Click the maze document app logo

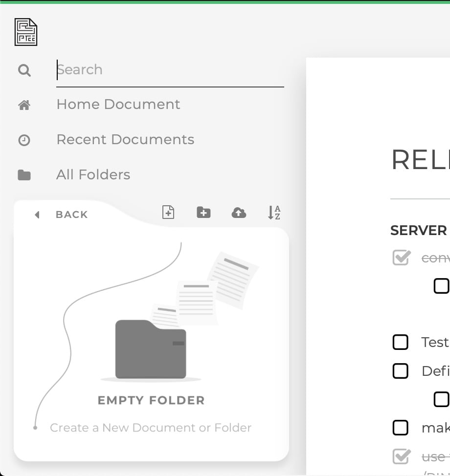pyautogui.click(x=26, y=32)
